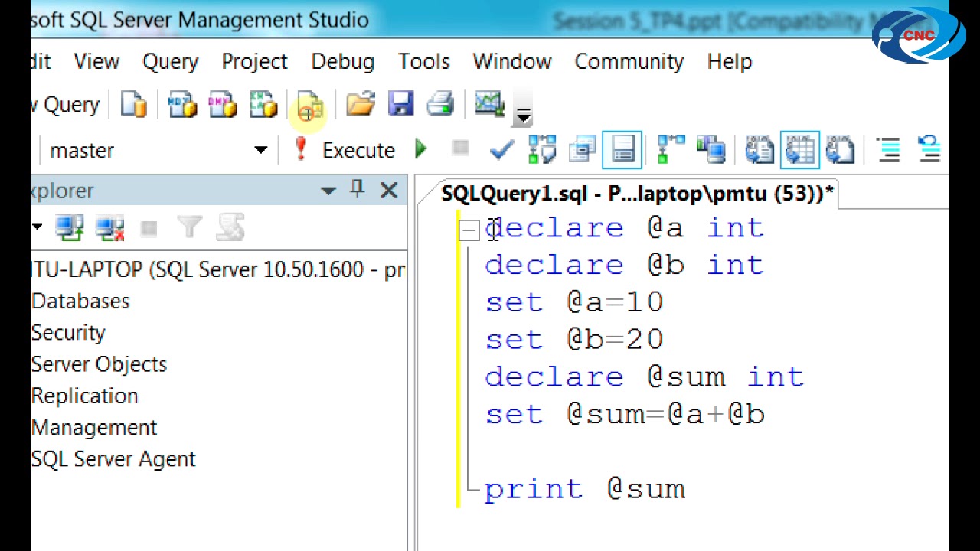Click the Analysis Services XMLA Query icon
The image size is (980, 551).
pyautogui.click(x=263, y=105)
